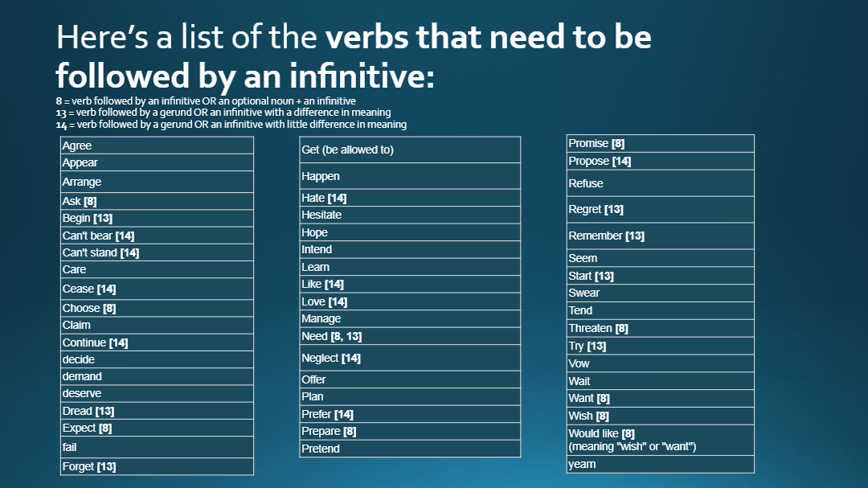Select the "yearn" cell
The height and width of the screenshot is (488, 868).
[660, 464]
